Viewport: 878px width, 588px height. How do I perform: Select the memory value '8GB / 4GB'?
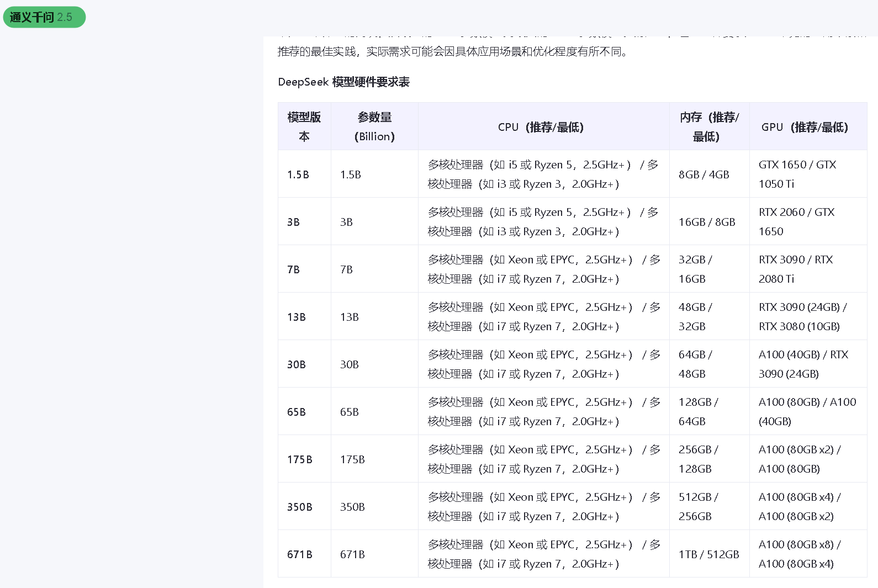point(704,174)
